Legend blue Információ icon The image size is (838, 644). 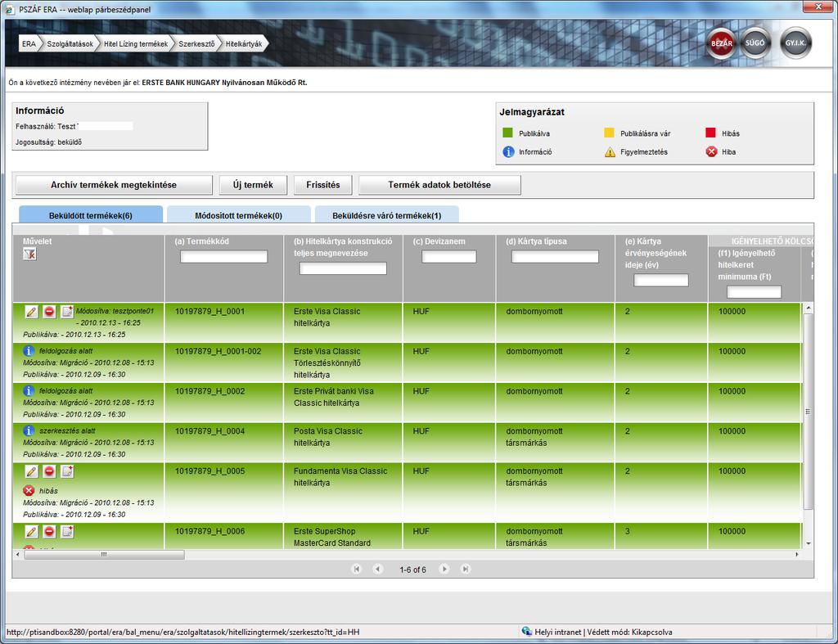tap(508, 152)
